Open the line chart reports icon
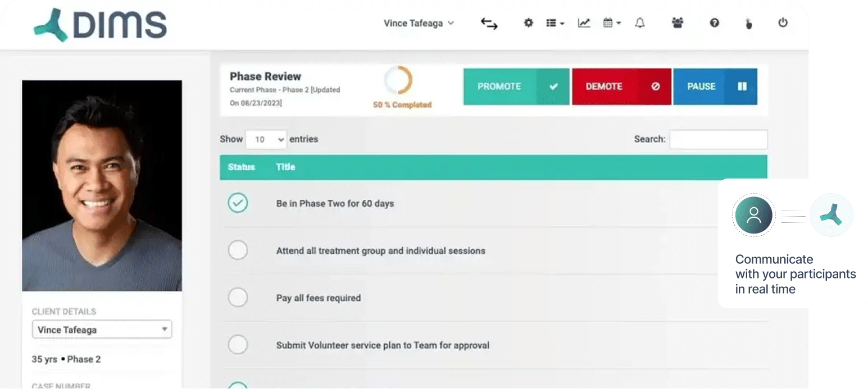 click(584, 23)
